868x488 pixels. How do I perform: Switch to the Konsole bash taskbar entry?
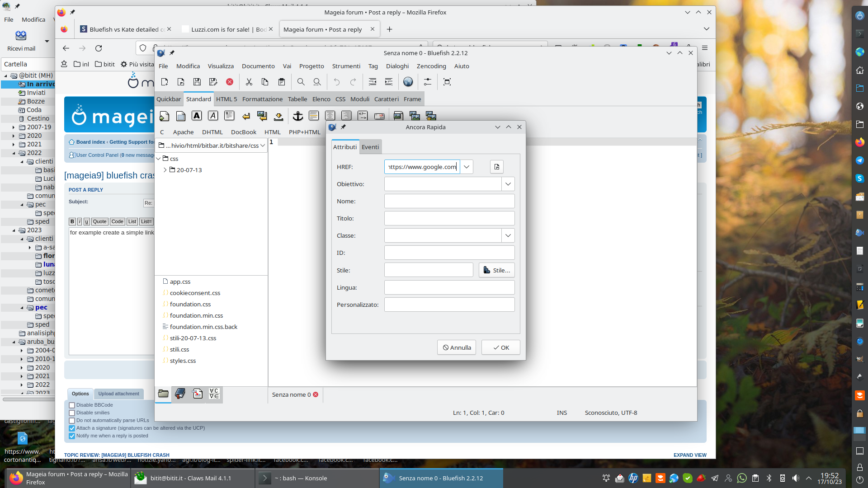click(317, 478)
